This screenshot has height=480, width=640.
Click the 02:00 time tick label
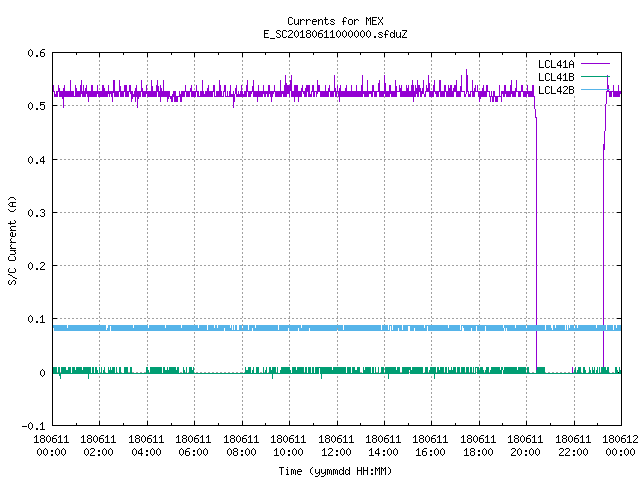[98, 452]
